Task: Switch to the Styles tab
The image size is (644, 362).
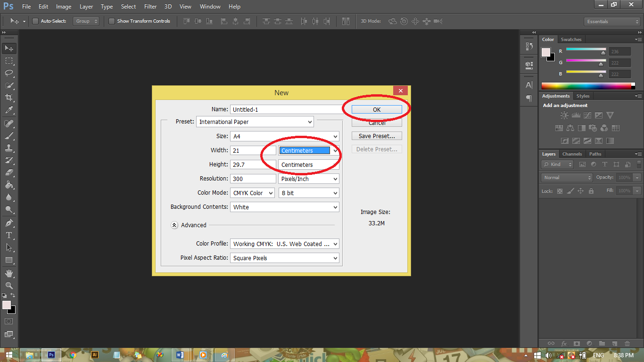Action: [583, 96]
